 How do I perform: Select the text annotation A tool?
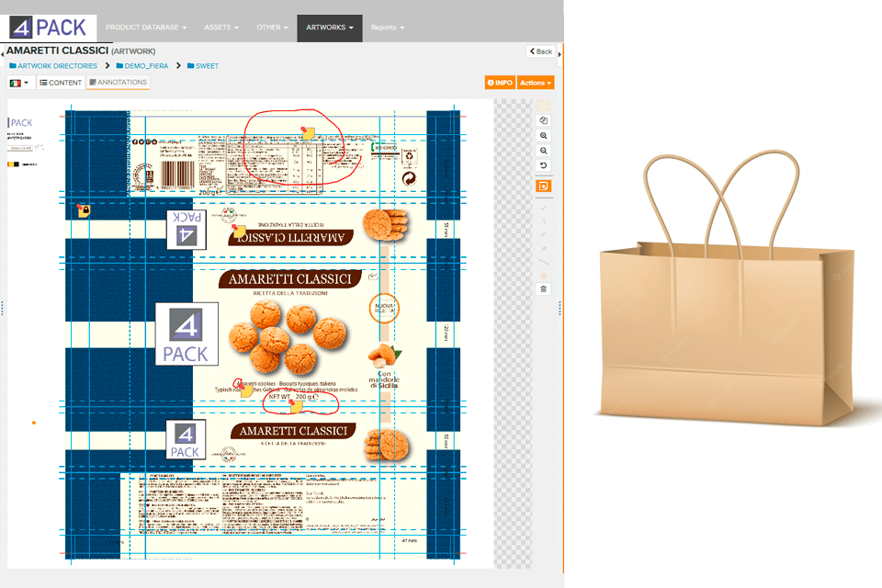point(543,221)
